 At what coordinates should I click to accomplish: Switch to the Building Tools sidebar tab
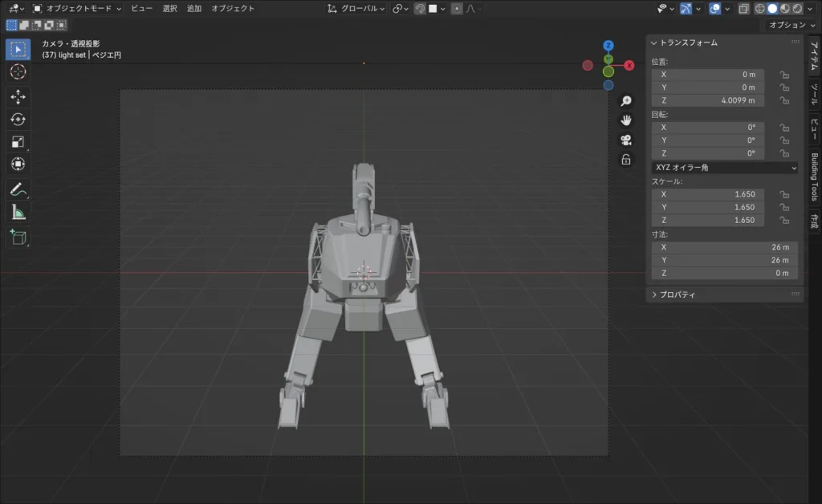(813, 177)
